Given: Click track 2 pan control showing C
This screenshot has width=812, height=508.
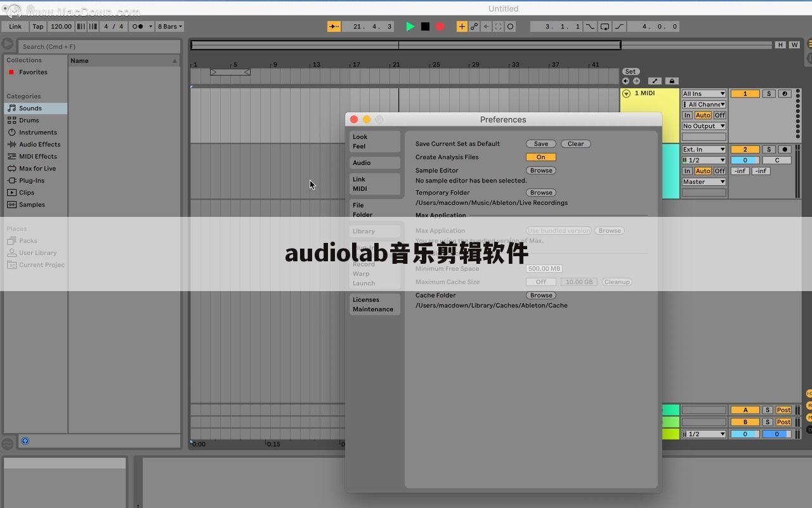Looking at the screenshot, I should [x=776, y=160].
